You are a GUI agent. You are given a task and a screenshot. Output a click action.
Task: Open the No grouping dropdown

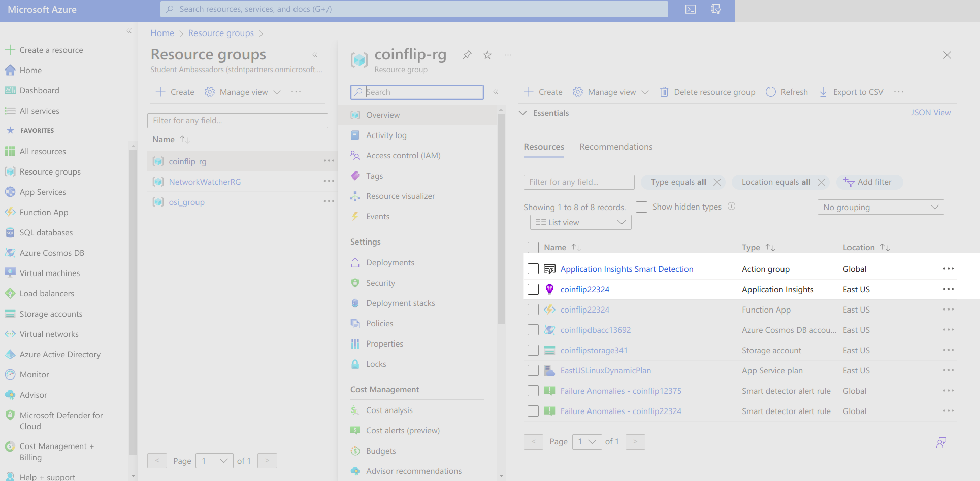(x=880, y=207)
